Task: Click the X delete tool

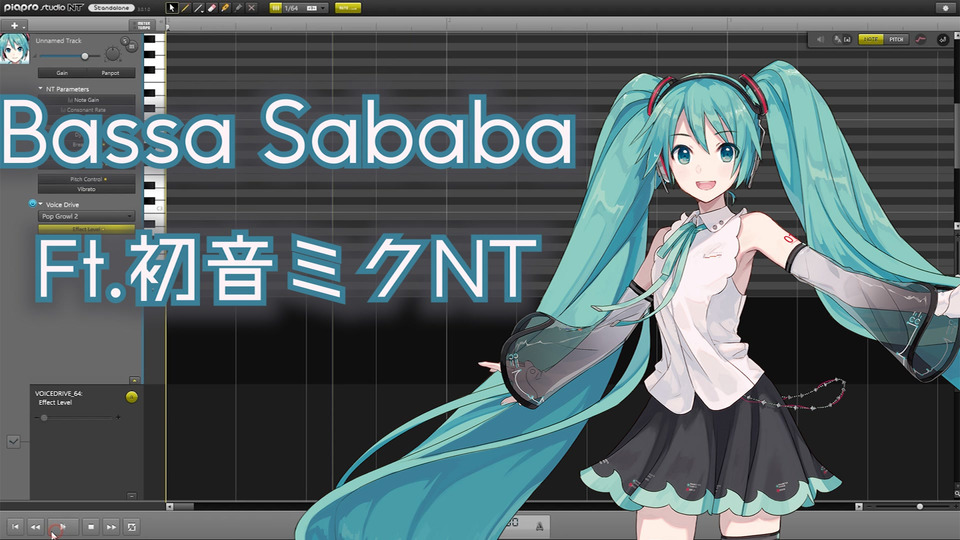Action: 252,8
